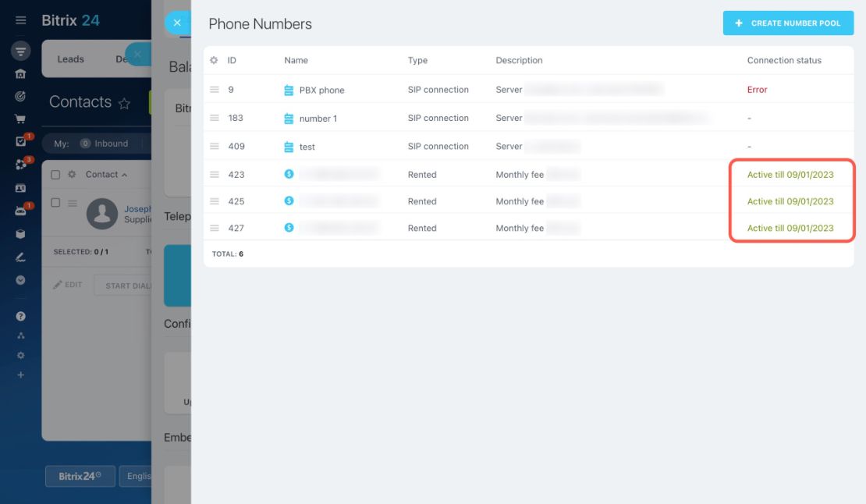Click the Connection status column header
Viewport: 866px width, 504px height.
tap(784, 60)
